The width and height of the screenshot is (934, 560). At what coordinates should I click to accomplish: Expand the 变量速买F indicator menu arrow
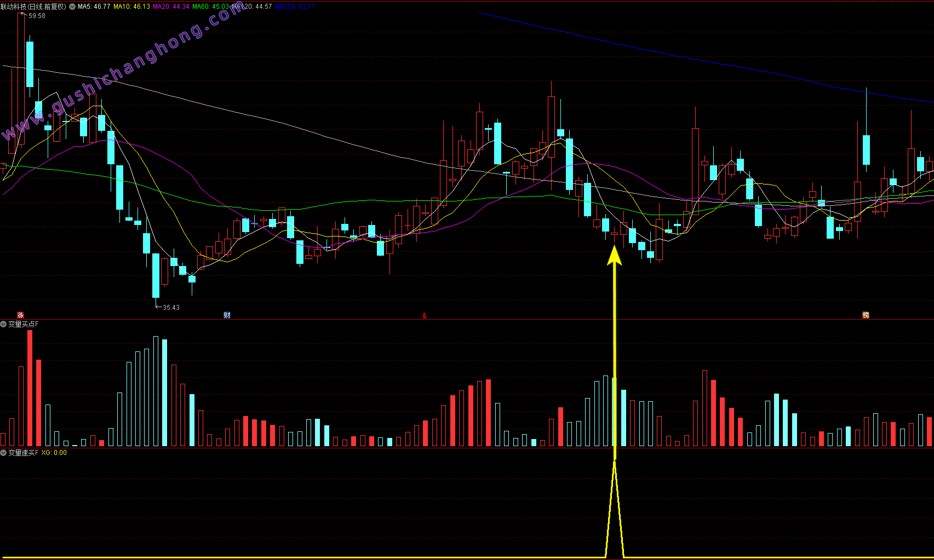(3, 453)
